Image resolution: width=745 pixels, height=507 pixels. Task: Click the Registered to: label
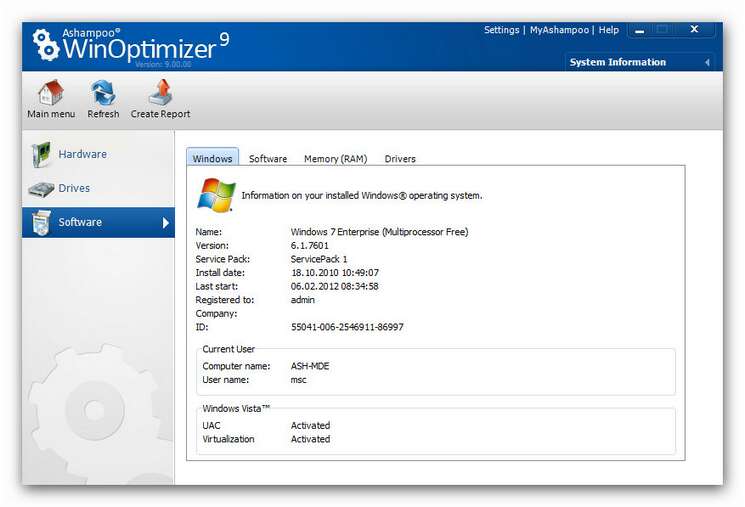pos(225,300)
